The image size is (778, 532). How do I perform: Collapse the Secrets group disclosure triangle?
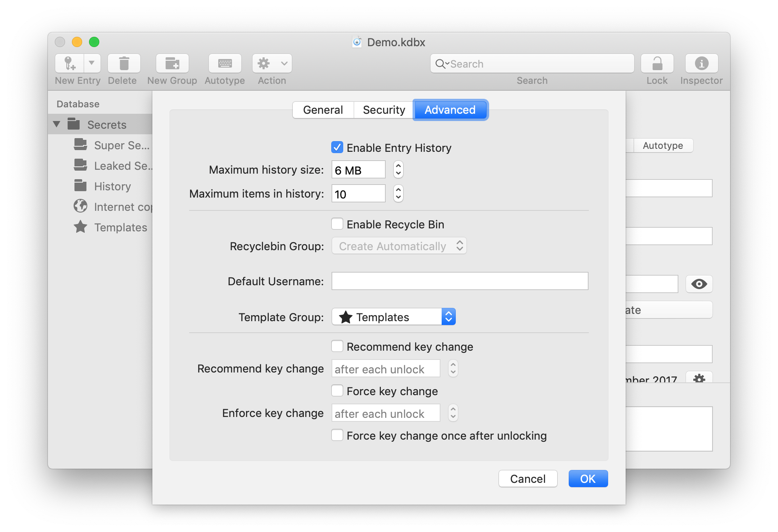tap(56, 124)
